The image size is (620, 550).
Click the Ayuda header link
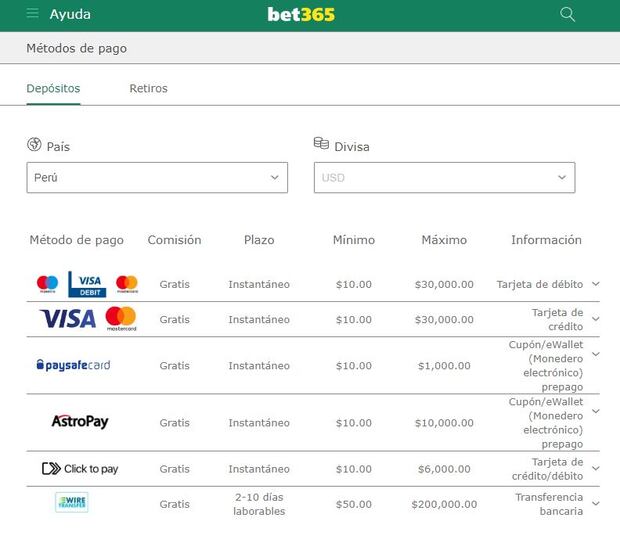coord(70,14)
